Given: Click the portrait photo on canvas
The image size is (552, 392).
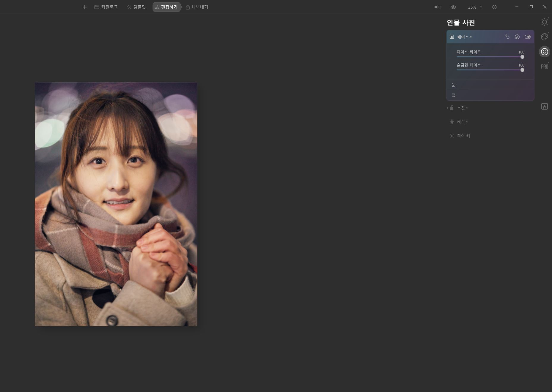Looking at the screenshot, I should (116, 204).
